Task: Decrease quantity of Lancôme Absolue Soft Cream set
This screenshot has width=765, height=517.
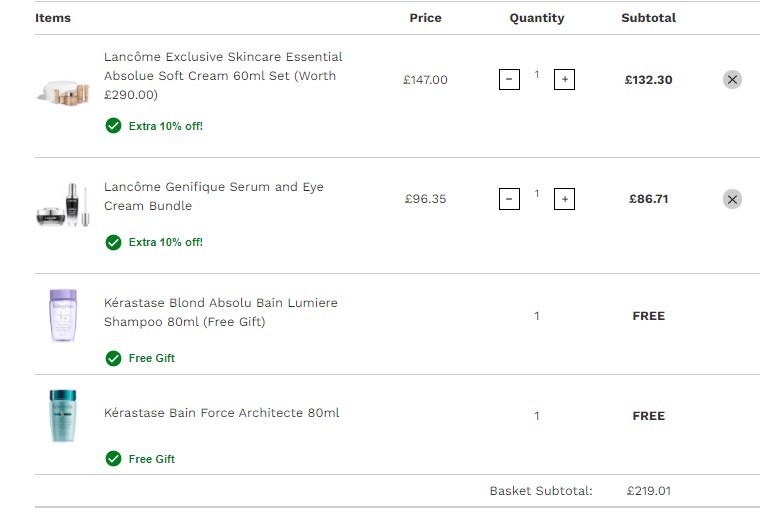Action: click(509, 80)
